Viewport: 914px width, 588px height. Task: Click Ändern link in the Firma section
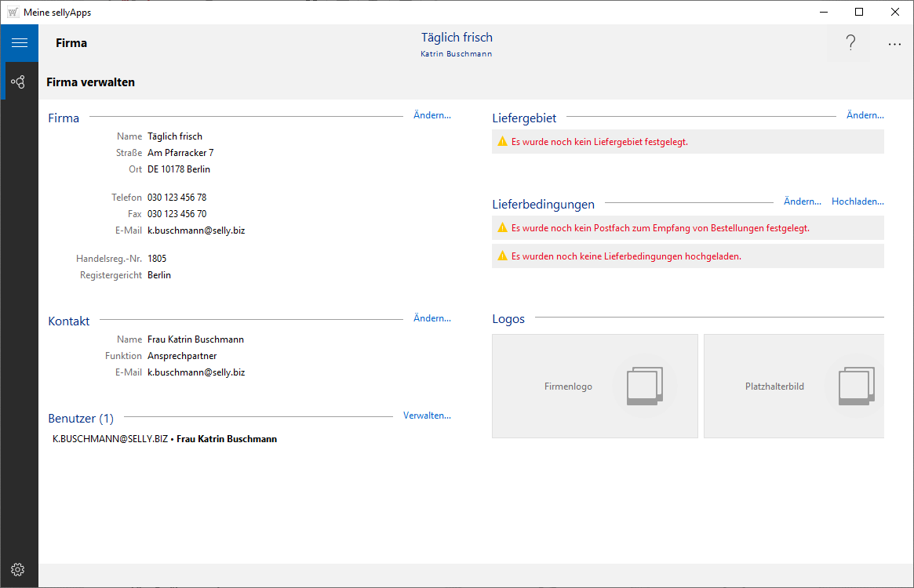tap(432, 115)
